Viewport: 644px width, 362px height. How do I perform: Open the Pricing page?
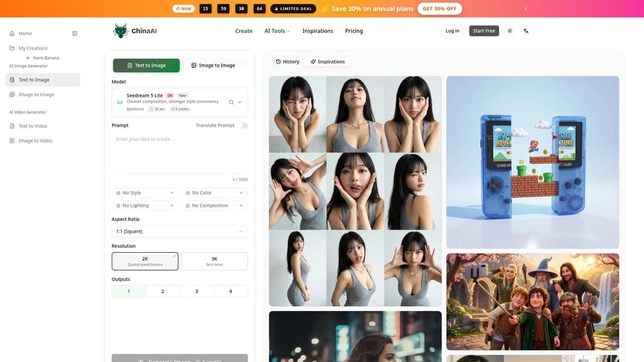coord(354,31)
